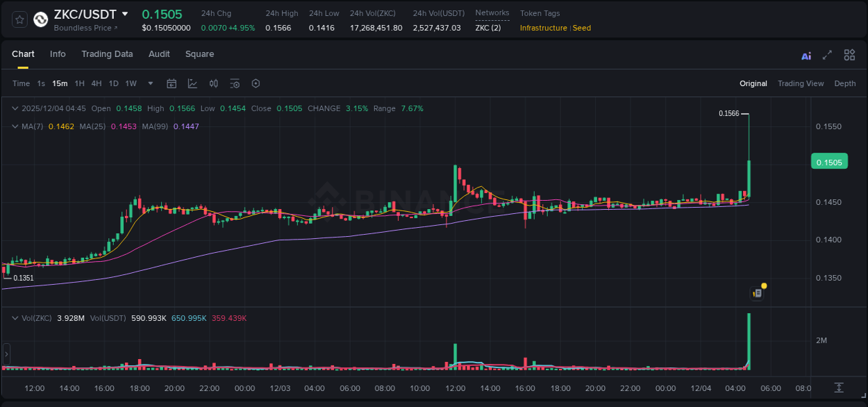868x407 pixels.
Task: Open the chart settings hexagon icon
Action: pyautogui.click(x=256, y=83)
